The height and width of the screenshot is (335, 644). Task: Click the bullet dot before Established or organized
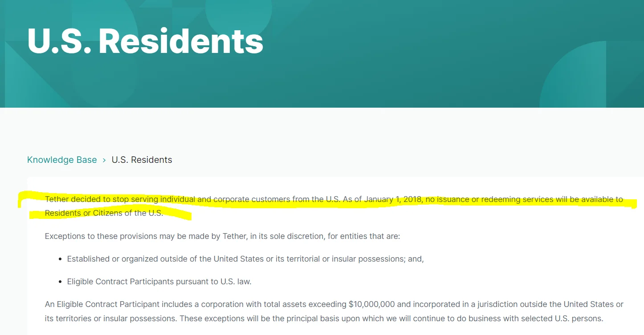(60, 259)
